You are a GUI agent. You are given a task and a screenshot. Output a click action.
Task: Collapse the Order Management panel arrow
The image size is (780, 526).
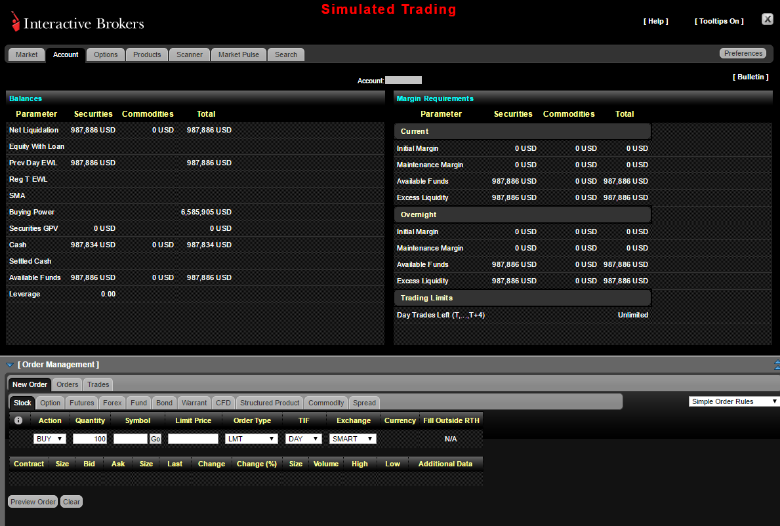click(10, 365)
